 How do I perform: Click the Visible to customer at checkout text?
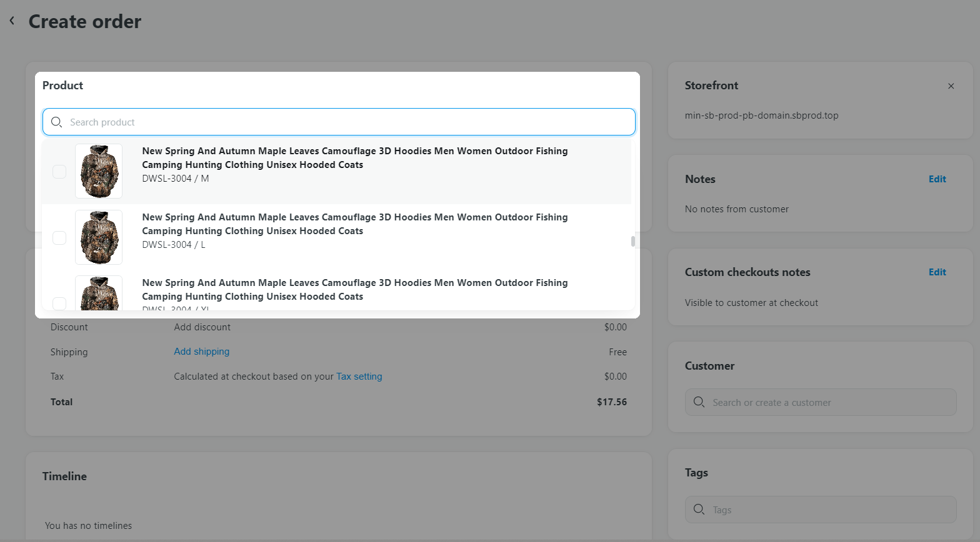coord(751,303)
